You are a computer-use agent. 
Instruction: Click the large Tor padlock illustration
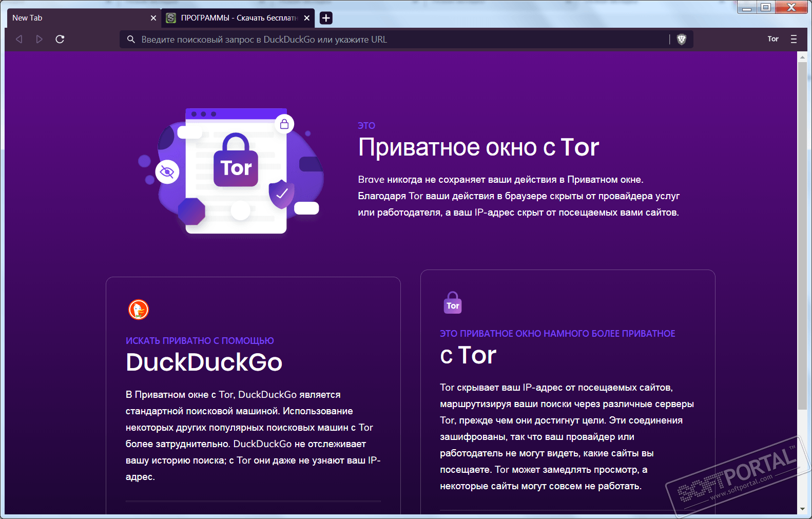[x=236, y=160]
